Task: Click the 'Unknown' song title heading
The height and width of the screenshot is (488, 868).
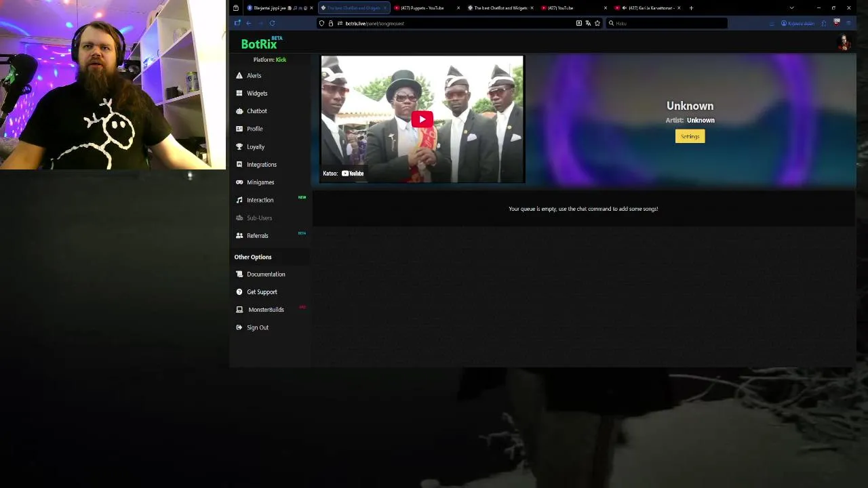Action: point(690,106)
